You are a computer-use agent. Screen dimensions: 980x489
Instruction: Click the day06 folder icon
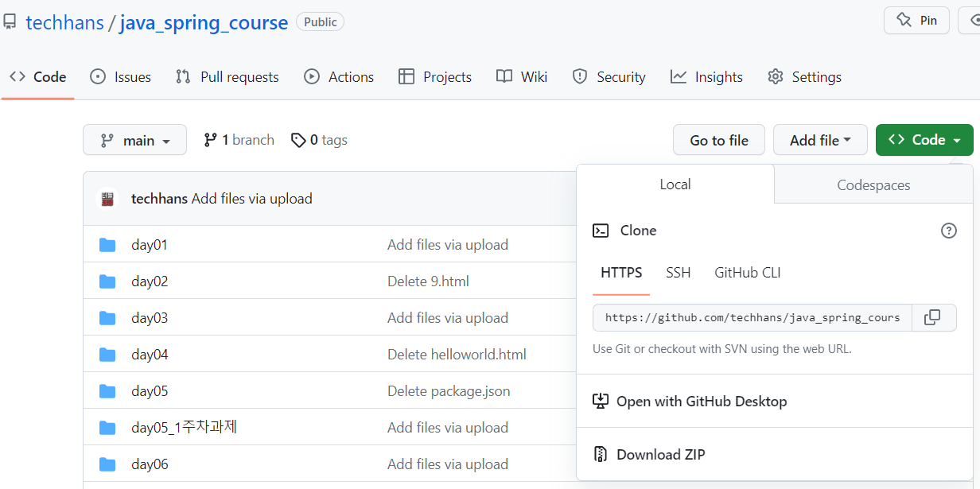coord(107,464)
